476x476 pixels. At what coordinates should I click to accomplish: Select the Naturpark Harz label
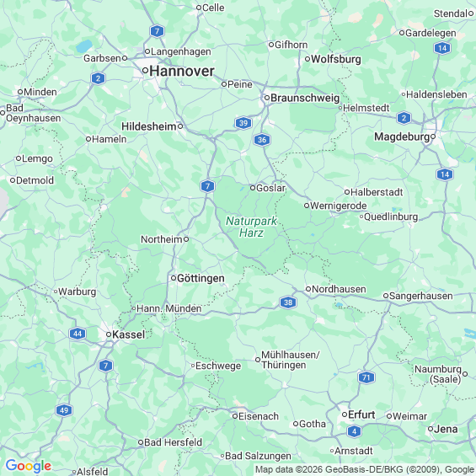pos(251,227)
